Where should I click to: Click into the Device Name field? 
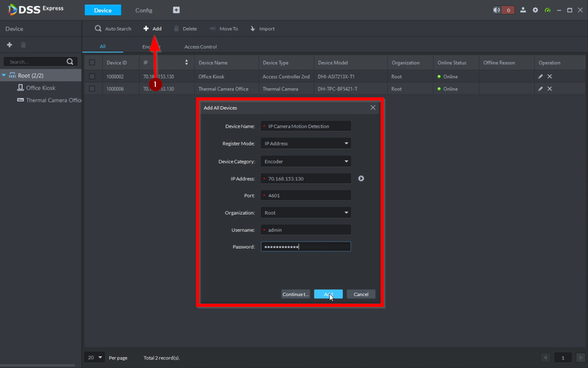(x=307, y=127)
